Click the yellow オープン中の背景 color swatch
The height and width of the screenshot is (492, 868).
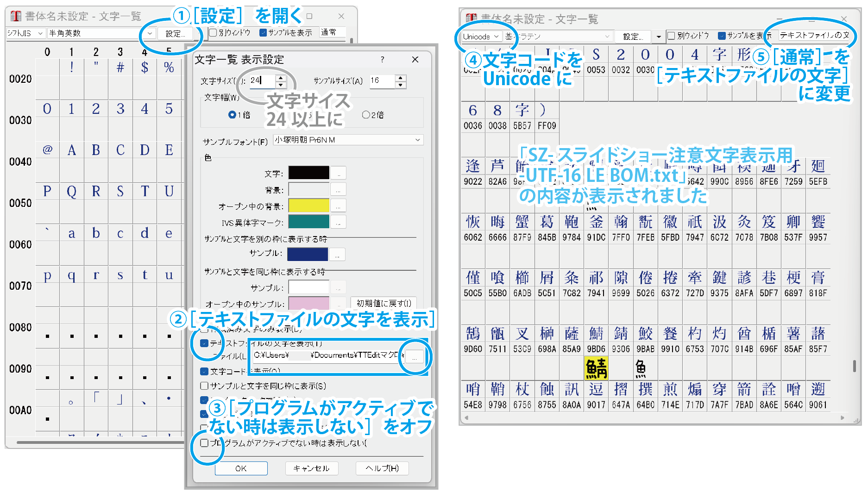click(308, 206)
